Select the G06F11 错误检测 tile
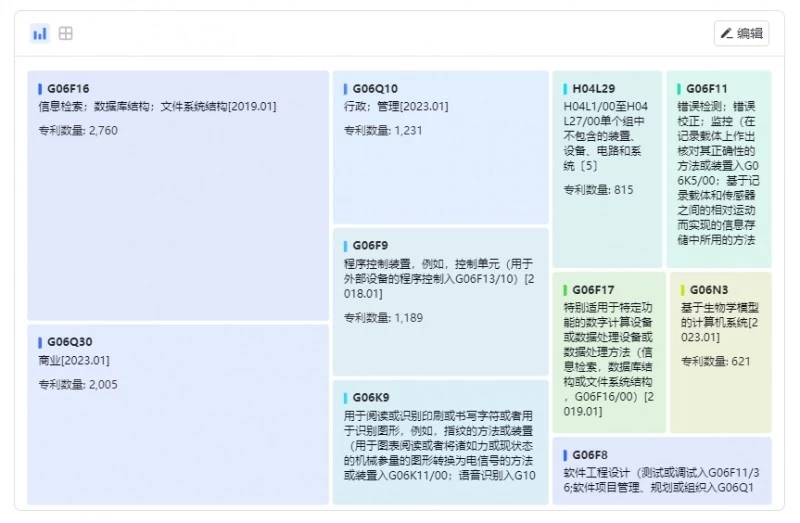 [x=718, y=168]
